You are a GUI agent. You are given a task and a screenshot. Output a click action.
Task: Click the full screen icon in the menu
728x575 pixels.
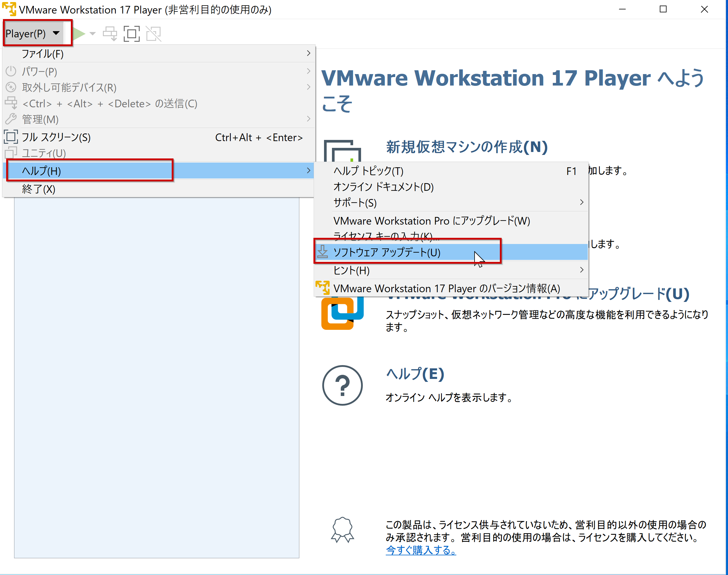click(11, 137)
